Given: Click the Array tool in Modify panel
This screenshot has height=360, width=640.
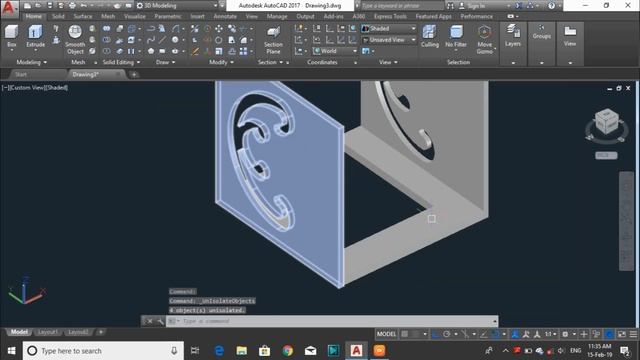Looking at the screenshot, I should 243,51.
